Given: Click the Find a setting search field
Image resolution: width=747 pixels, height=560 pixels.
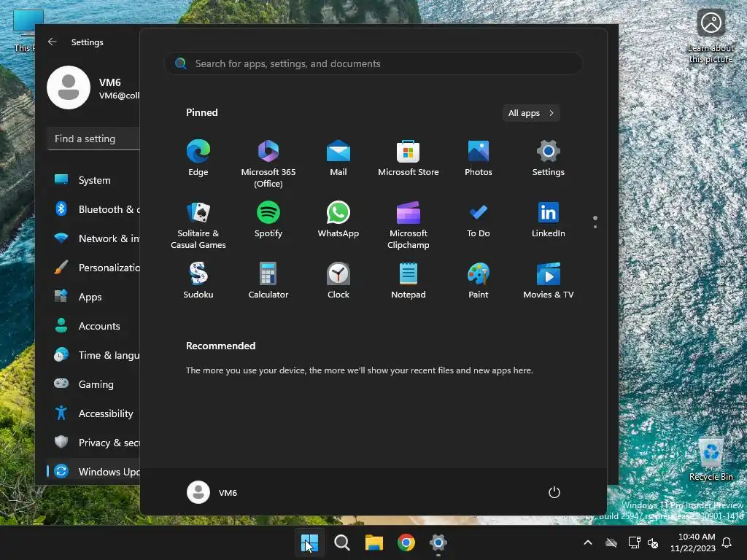Looking at the screenshot, I should coord(94,139).
